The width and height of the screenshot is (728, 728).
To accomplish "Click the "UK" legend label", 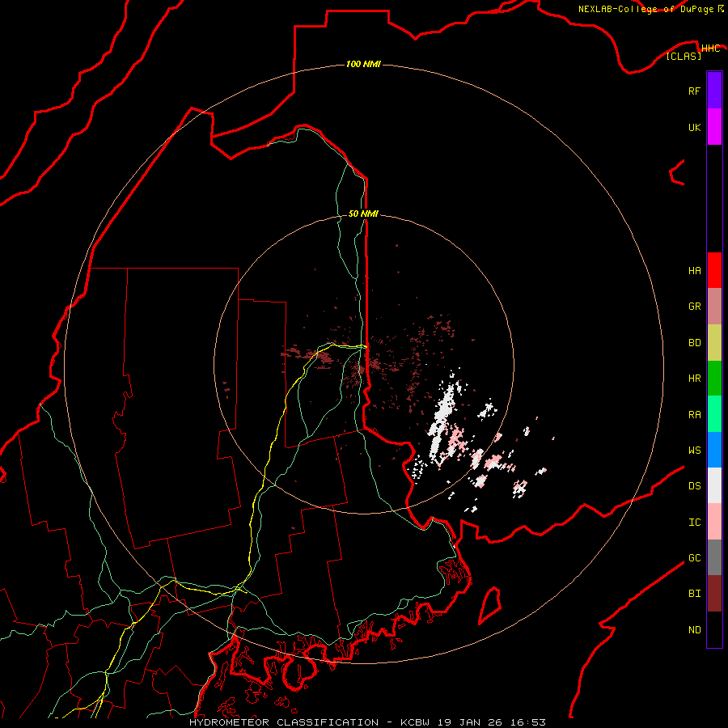I will 694,127.
